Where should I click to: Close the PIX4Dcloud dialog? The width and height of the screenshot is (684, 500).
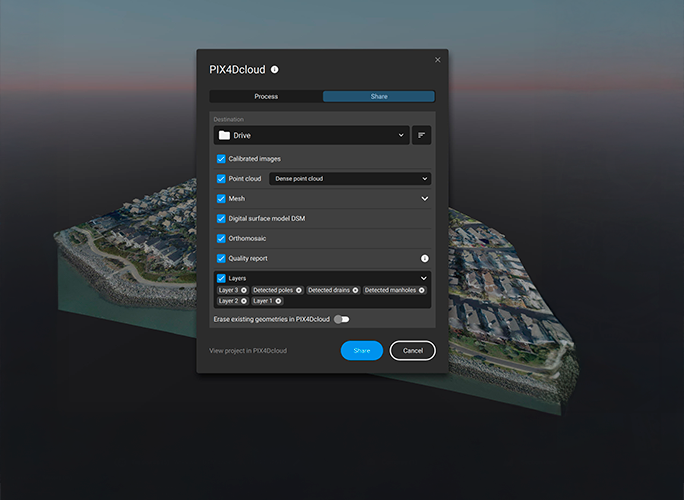pyautogui.click(x=438, y=60)
